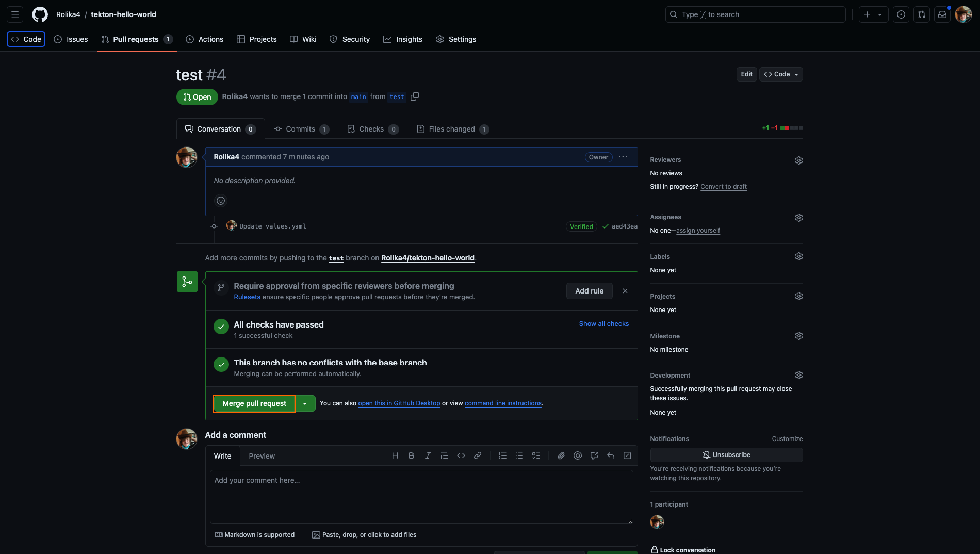The image size is (980, 554).
Task: Insert a link in comment toolbar
Action: tap(478, 455)
